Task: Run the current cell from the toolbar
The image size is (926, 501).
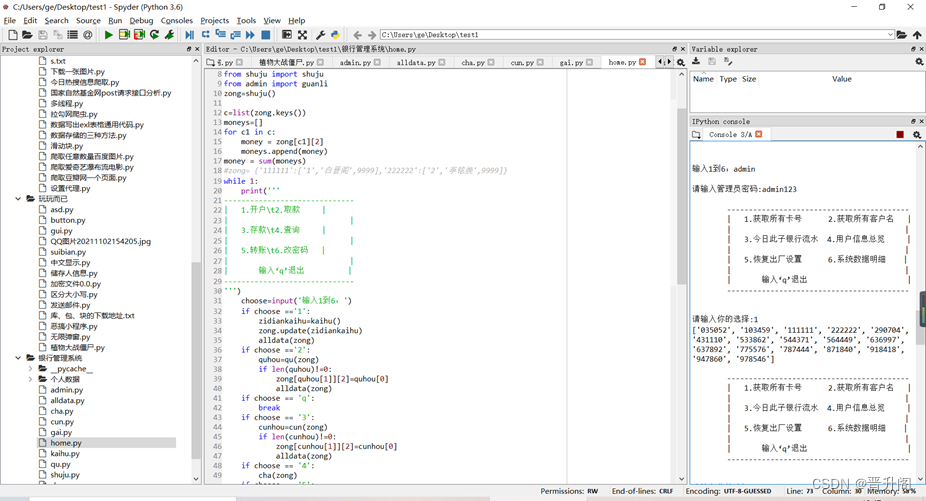Action: 124,35
